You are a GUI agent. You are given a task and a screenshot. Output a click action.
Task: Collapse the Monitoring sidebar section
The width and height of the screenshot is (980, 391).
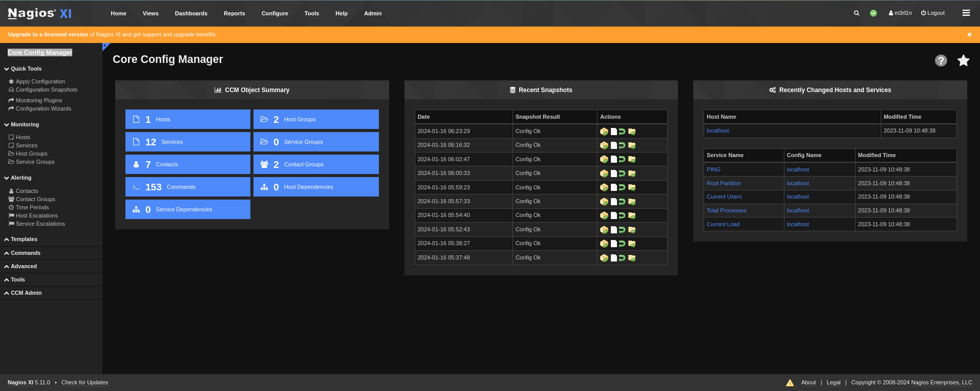coord(22,124)
